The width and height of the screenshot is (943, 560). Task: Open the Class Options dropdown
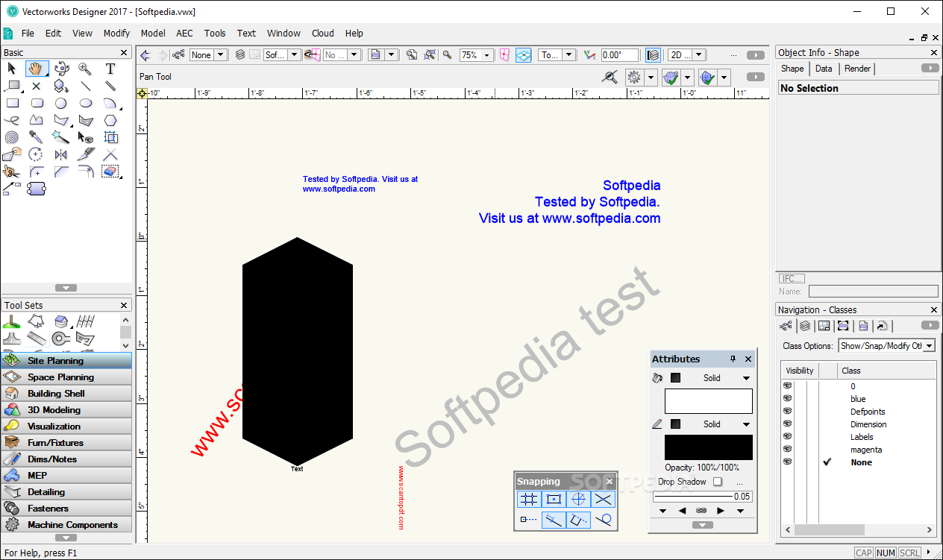(x=887, y=346)
